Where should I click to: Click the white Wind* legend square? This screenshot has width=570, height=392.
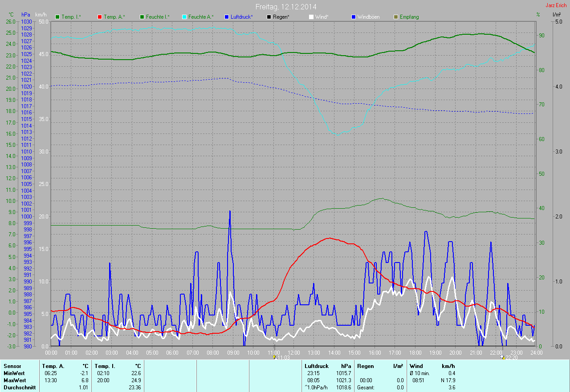[311, 17]
